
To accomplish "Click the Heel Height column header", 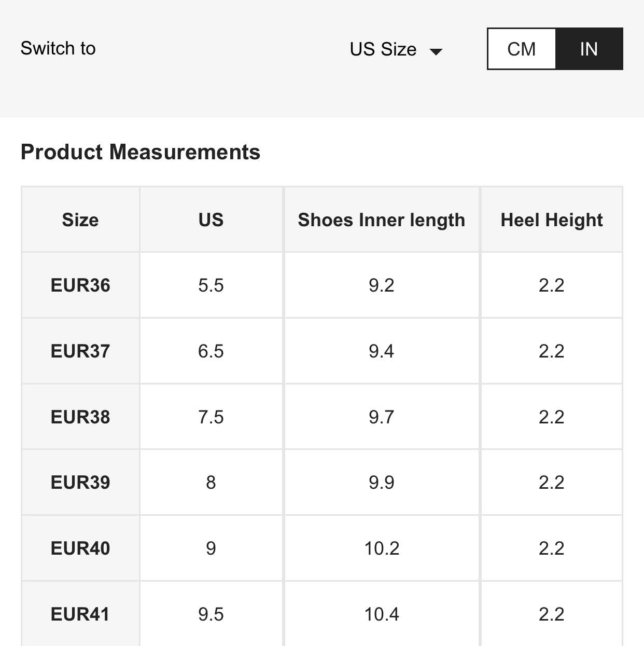I will (552, 220).
